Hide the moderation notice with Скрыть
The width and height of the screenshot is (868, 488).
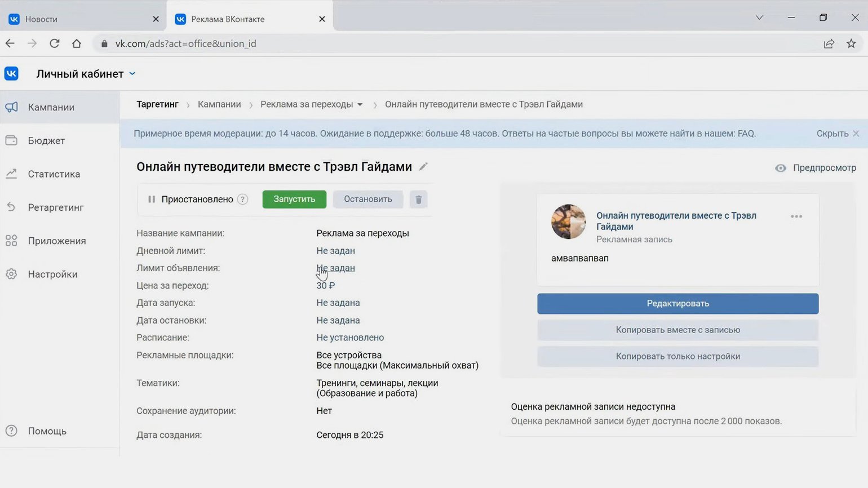[832, 134]
